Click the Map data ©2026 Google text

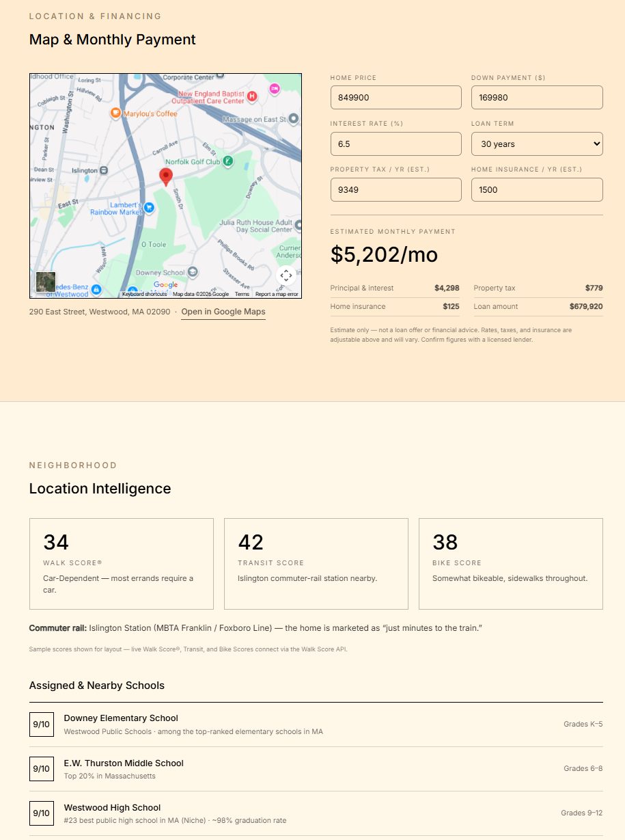click(x=201, y=295)
